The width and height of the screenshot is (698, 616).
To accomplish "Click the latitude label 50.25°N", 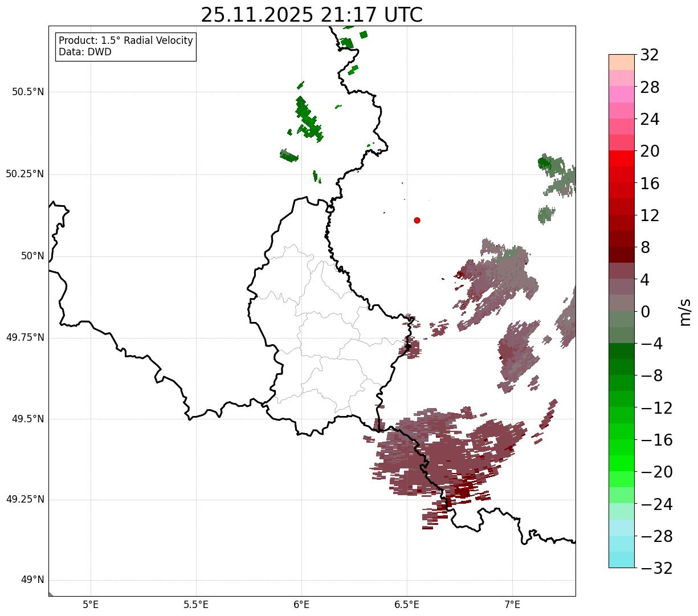I will [x=25, y=174].
